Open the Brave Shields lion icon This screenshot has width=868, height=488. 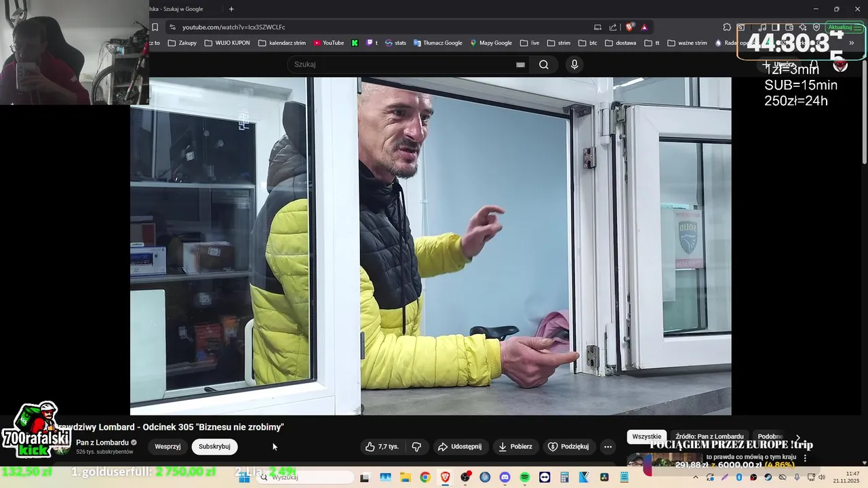[x=630, y=27]
